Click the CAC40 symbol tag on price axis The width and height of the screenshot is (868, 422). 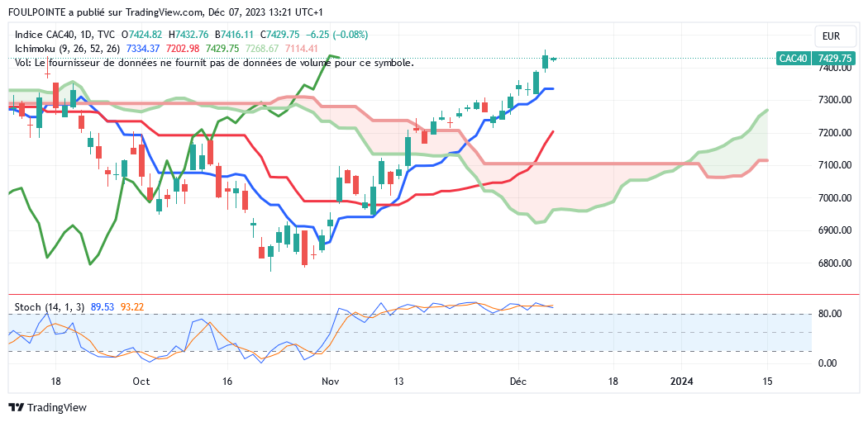pos(793,59)
